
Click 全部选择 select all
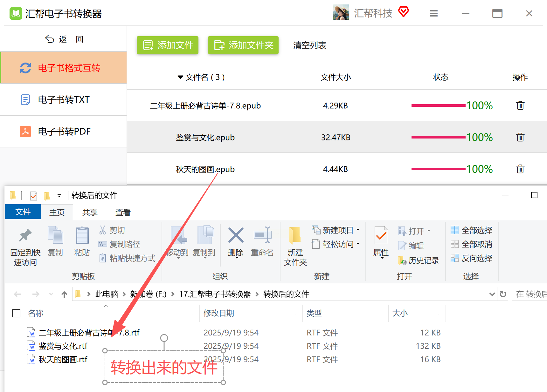[x=472, y=230]
